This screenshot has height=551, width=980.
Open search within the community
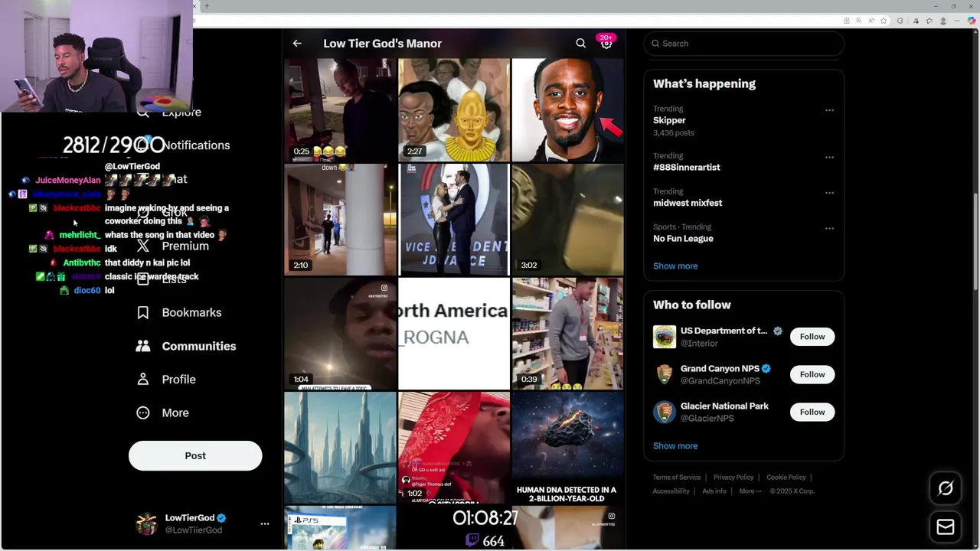[x=580, y=44]
